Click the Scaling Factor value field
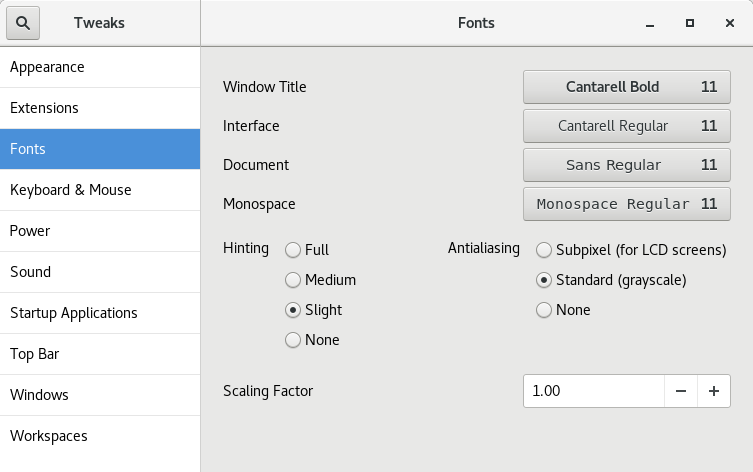The height and width of the screenshot is (472, 753). point(593,391)
